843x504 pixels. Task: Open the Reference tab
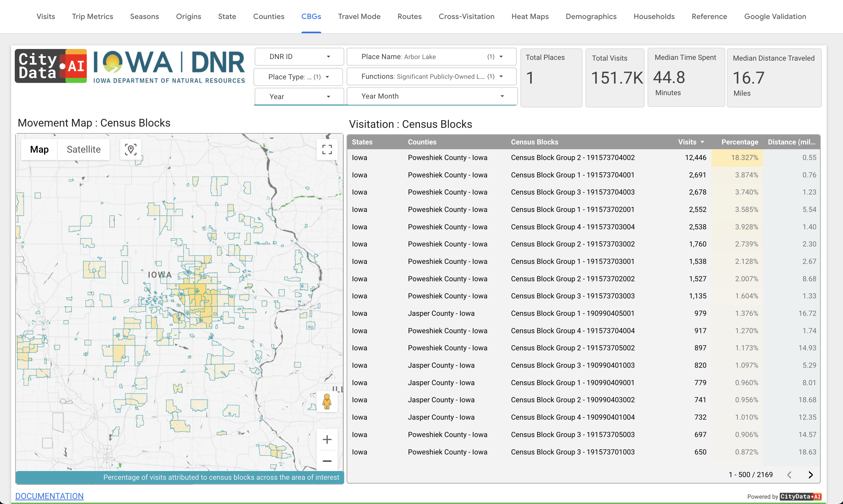pos(709,16)
